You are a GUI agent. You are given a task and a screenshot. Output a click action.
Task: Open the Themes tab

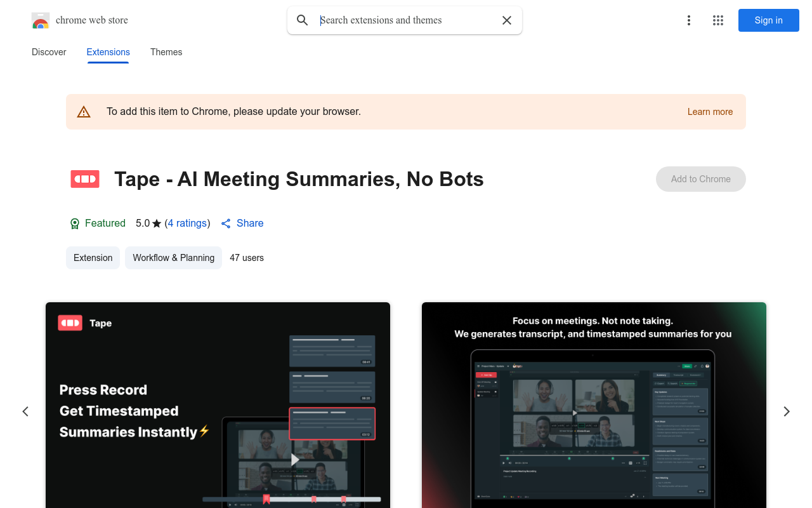point(166,52)
